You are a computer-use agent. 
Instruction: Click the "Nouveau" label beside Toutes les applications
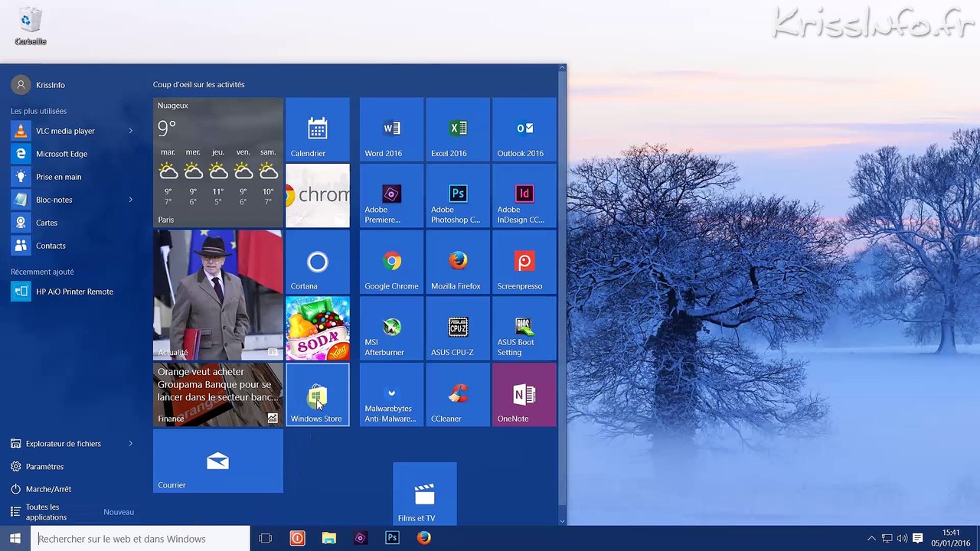[x=119, y=512]
